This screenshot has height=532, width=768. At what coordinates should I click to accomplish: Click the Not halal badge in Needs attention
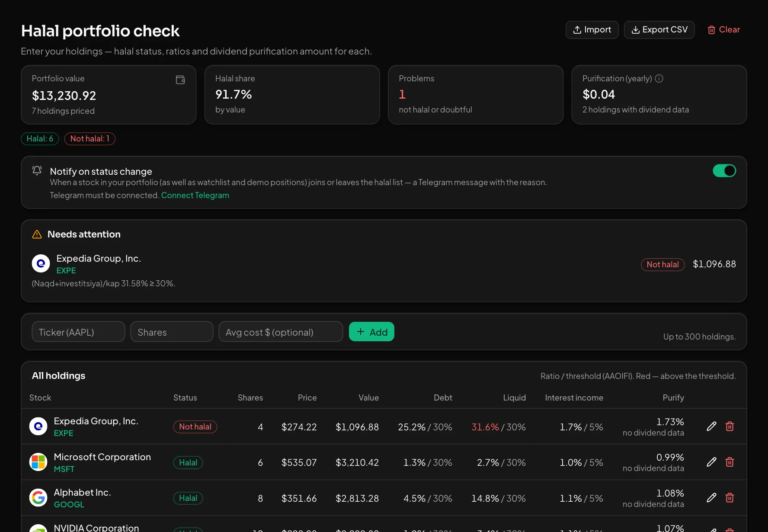click(662, 264)
